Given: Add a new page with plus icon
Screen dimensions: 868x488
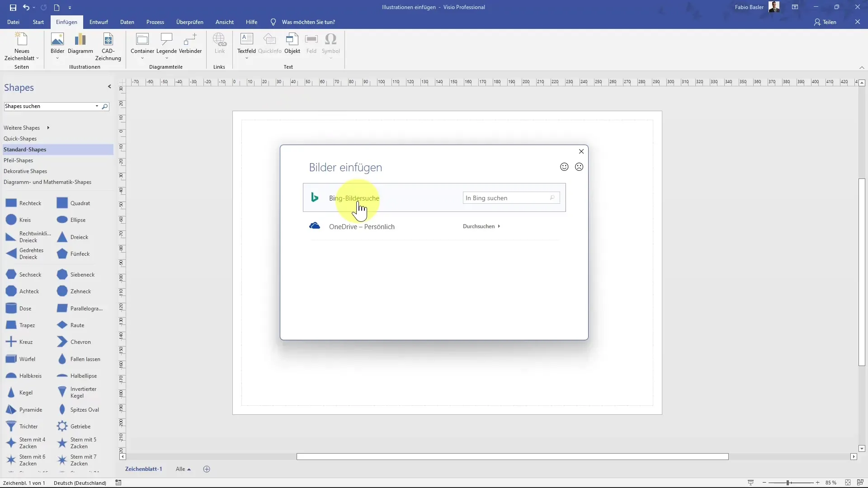Looking at the screenshot, I should (x=207, y=469).
